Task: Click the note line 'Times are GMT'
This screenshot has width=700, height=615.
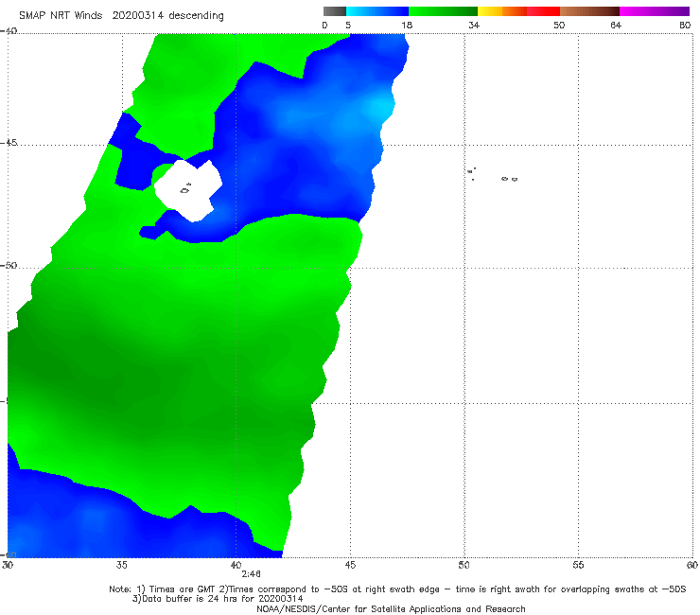Action: 183,589
